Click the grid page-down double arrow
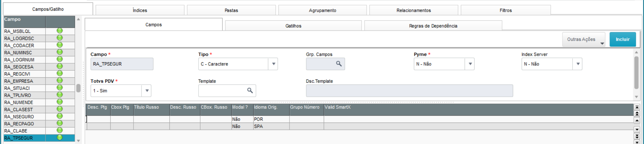Screen dimensions: 644x144 coord(637,136)
